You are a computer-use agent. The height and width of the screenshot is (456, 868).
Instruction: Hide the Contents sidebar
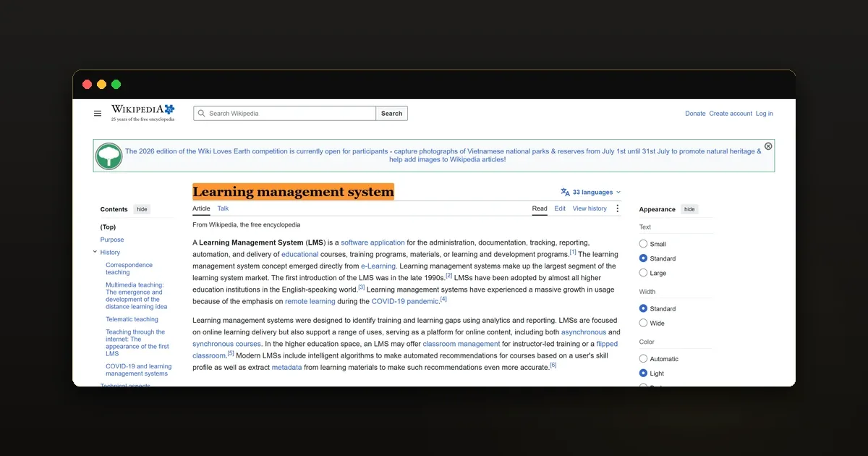pyautogui.click(x=142, y=209)
